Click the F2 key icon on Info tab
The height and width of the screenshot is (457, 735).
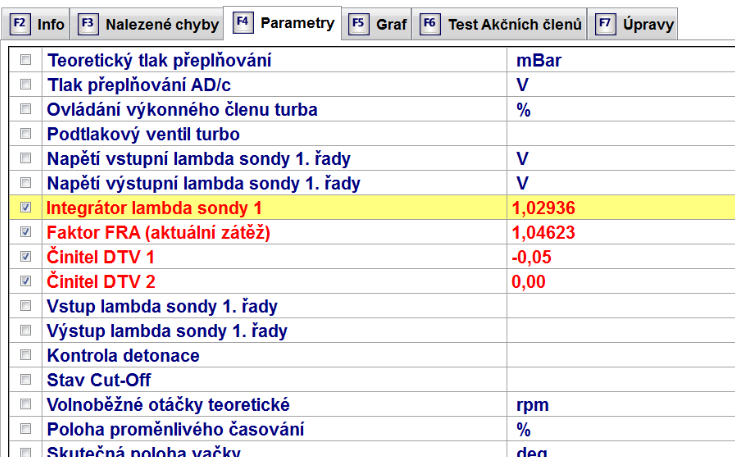[18, 24]
